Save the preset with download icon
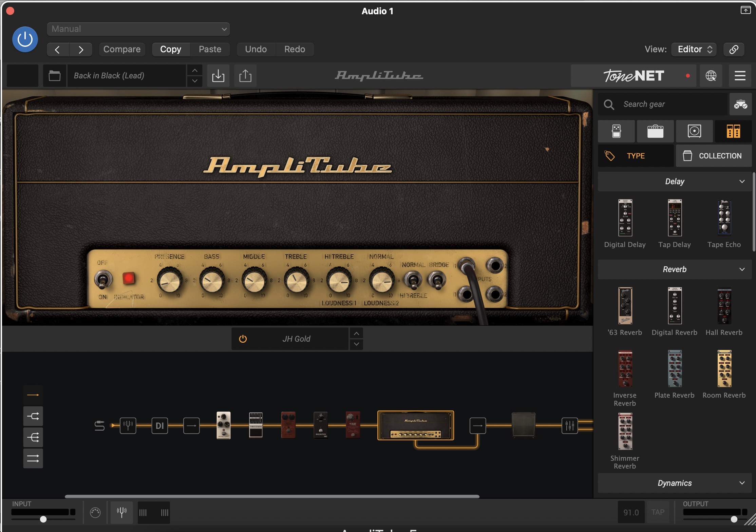756x532 pixels. 218,76
